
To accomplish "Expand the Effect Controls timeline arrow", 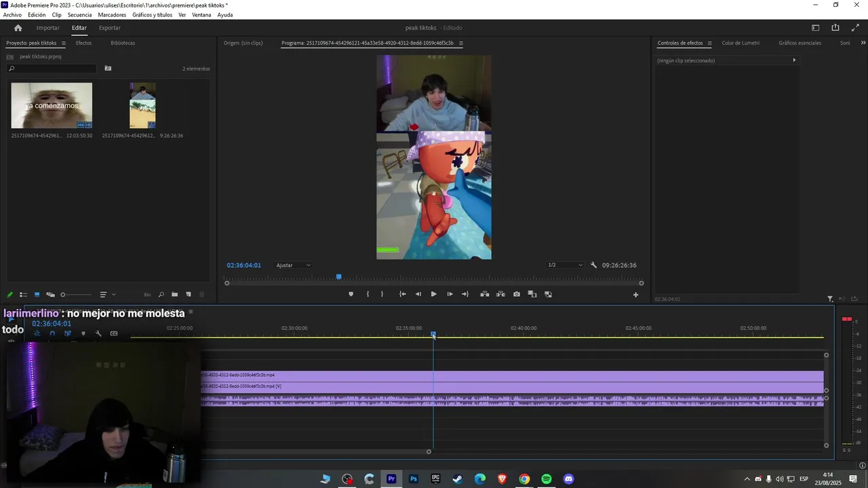I will 794,60.
